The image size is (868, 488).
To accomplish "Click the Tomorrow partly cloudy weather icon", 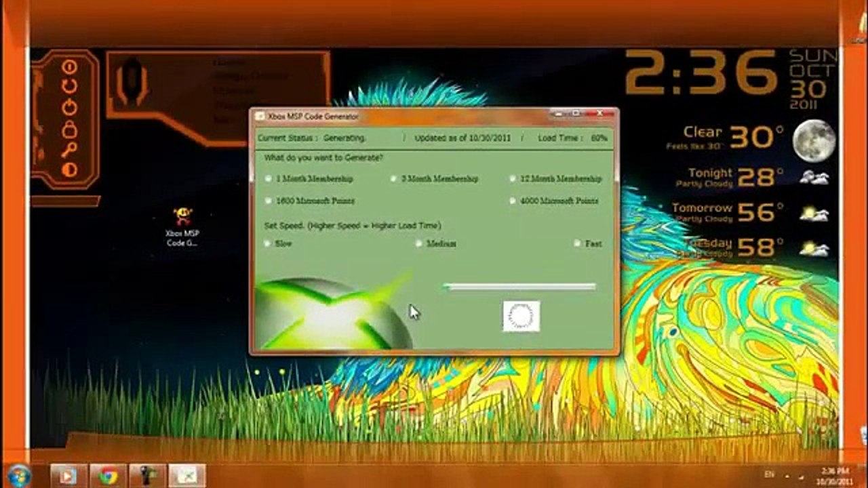I will click(814, 215).
